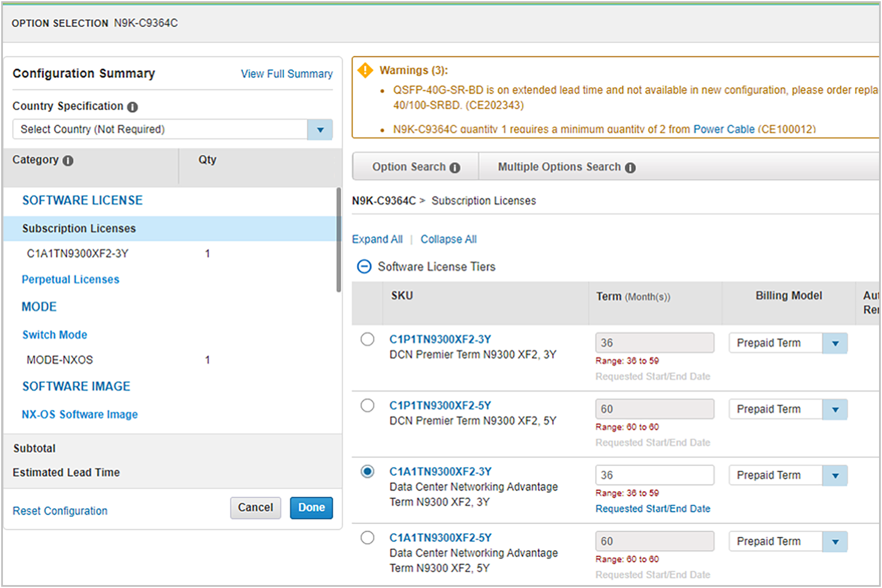Screen dimensions: 882x588
Task: Click the Reset Configuration link
Action: point(60,511)
